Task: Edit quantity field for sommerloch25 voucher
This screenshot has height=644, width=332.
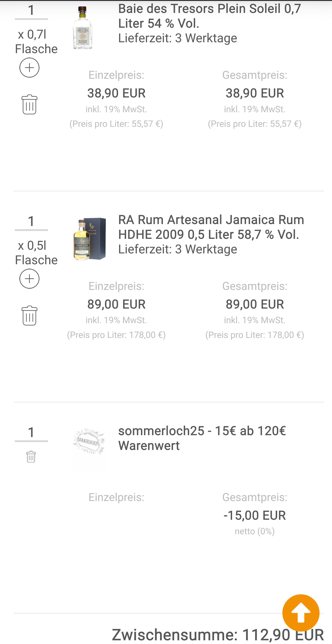Action: (x=31, y=432)
